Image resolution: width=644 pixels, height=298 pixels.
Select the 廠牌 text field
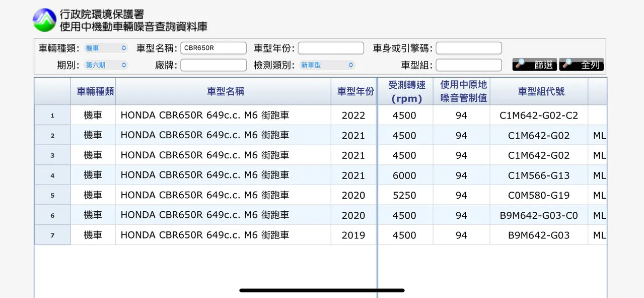pos(213,65)
